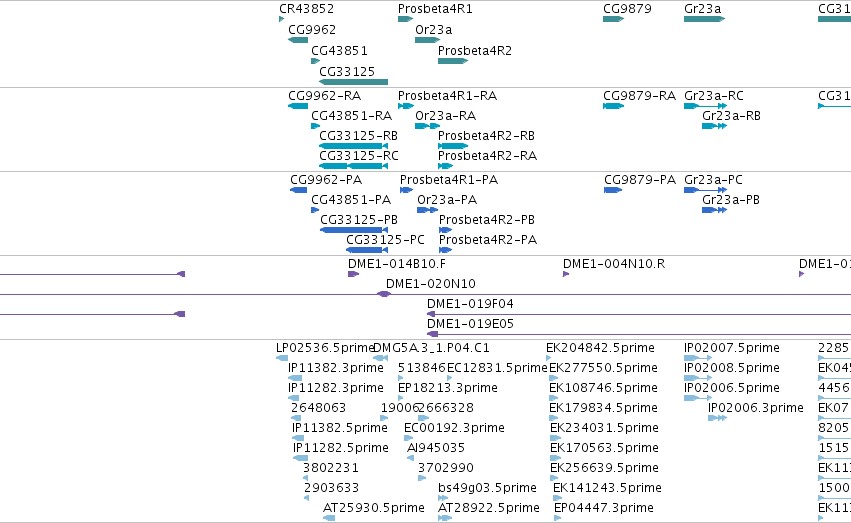Select the CG33125-PB protein glyph
851x523 pixels.
pyautogui.click(x=354, y=230)
